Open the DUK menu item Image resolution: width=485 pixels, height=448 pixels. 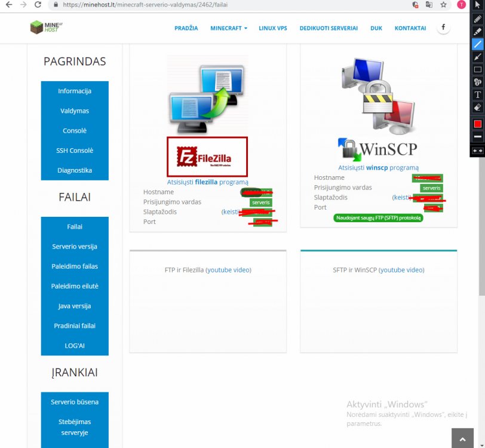[x=376, y=28]
